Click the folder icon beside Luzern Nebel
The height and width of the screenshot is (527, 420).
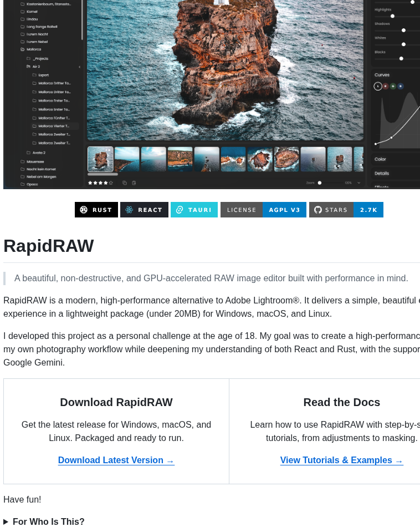[23, 42]
